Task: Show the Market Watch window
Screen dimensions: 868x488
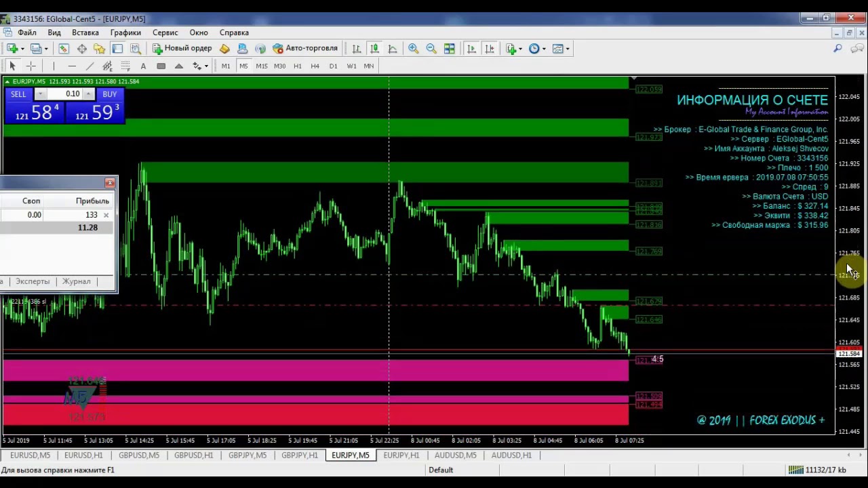Action: 64,48
